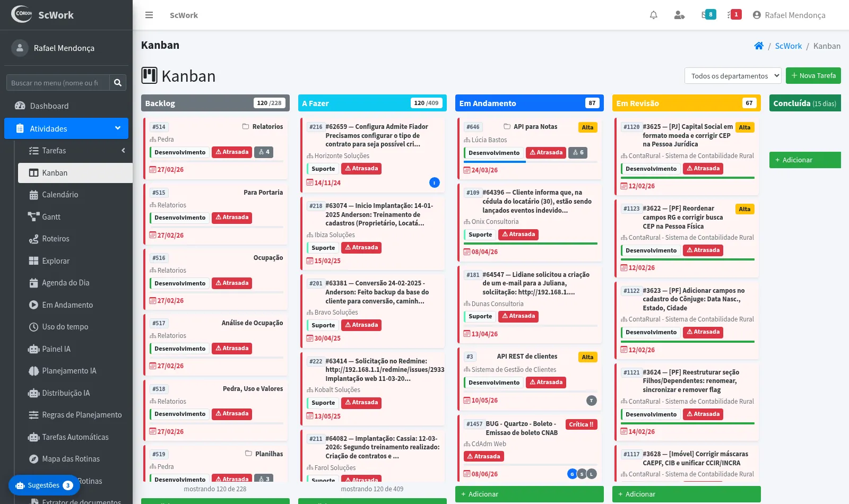The width and height of the screenshot is (849, 504).
Task: Click the menu search input field
Action: (58, 83)
